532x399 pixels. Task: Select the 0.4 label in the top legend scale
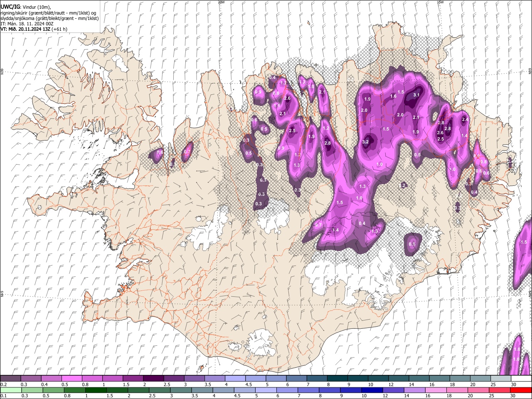pyautogui.click(x=44, y=384)
